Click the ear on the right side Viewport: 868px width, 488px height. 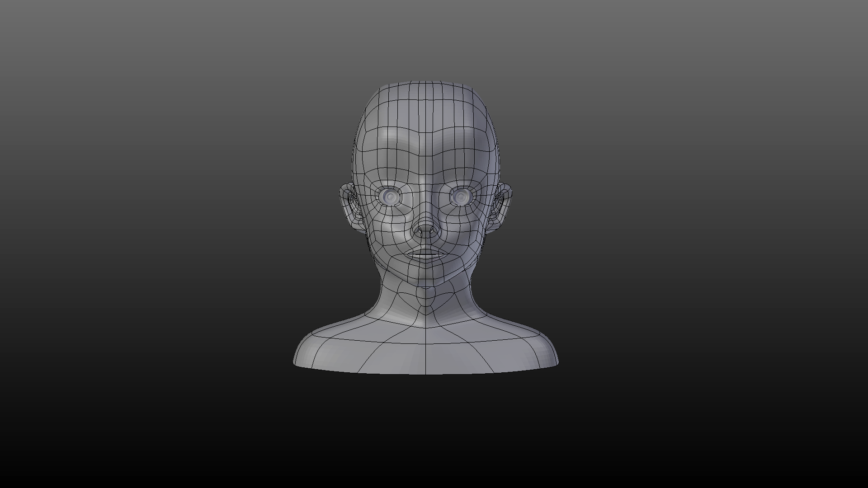point(502,206)
